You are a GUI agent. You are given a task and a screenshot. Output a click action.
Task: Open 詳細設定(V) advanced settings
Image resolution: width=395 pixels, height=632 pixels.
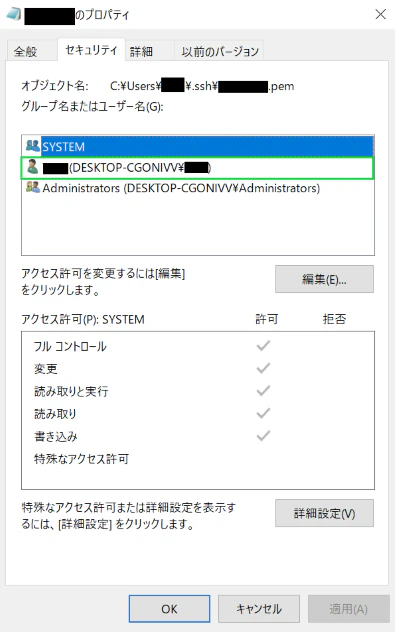[x=324, y=513]
